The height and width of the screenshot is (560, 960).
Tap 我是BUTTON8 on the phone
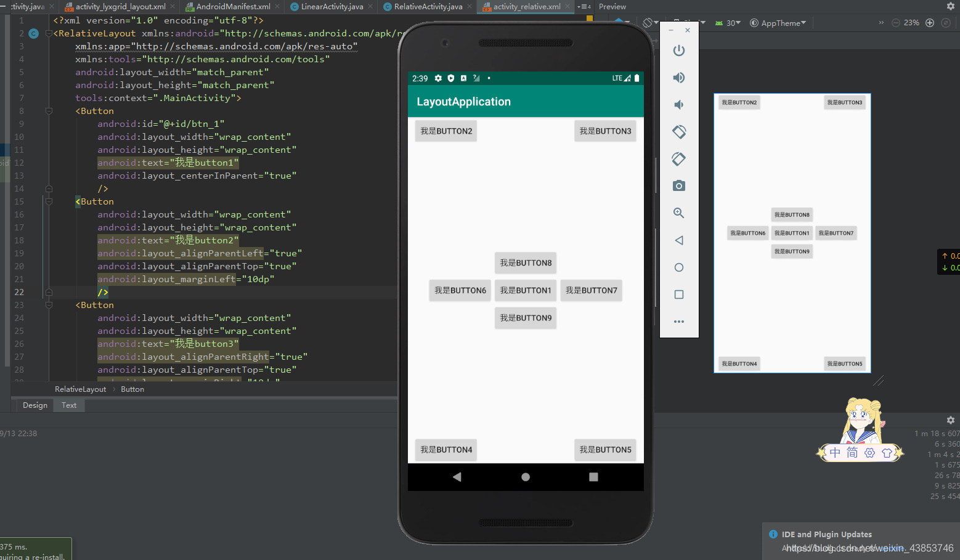point(526,263)
